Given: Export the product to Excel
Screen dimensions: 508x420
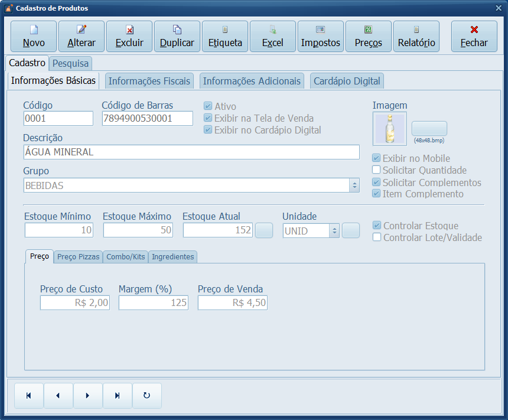Looking at the screenshot, I should point(273,37).
